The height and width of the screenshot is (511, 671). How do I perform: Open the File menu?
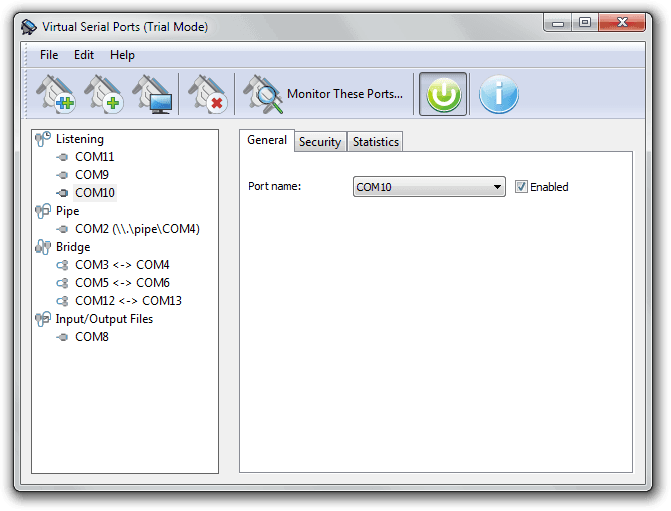click(49, 55)
